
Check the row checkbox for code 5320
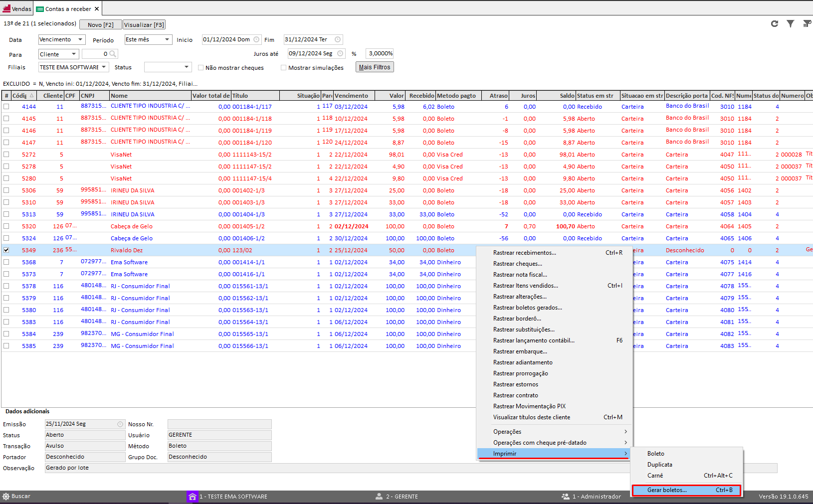pos(6,226)
